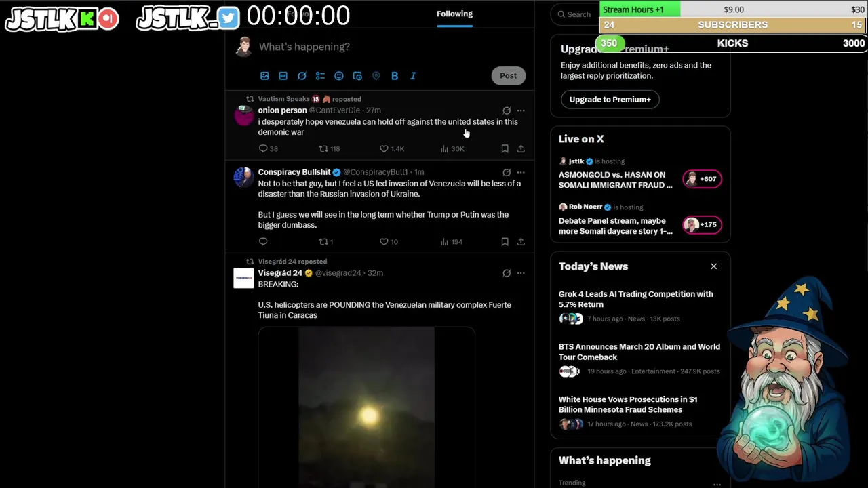Click the +607 listeners badge
The height and width of the screenshot is (488, 868).
click(x=702, y=179)
